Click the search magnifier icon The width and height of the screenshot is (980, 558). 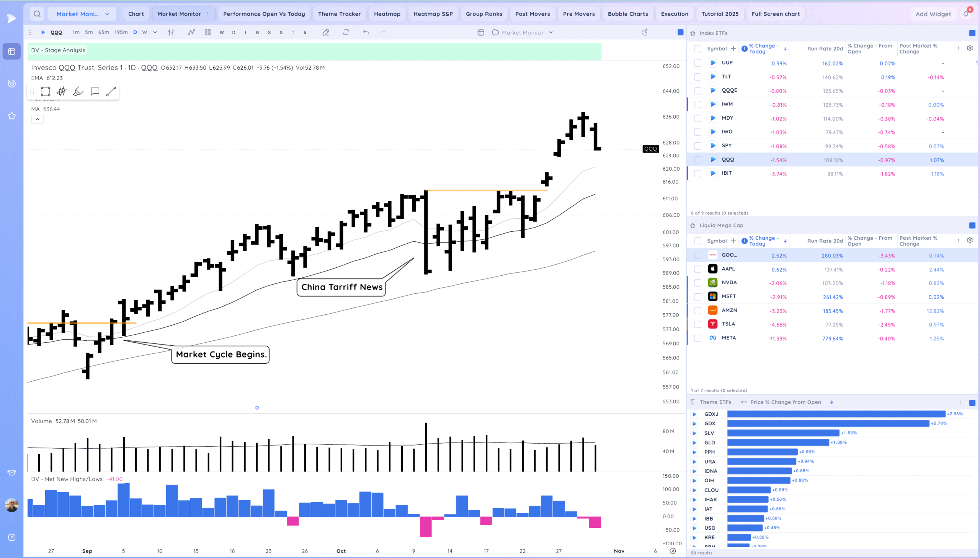[37, 14]
